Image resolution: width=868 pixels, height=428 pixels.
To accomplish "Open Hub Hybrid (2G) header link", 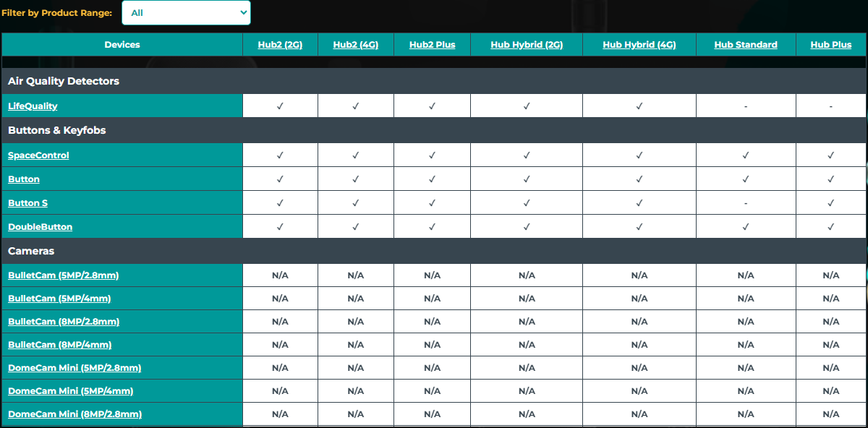I will coord(526,45).
